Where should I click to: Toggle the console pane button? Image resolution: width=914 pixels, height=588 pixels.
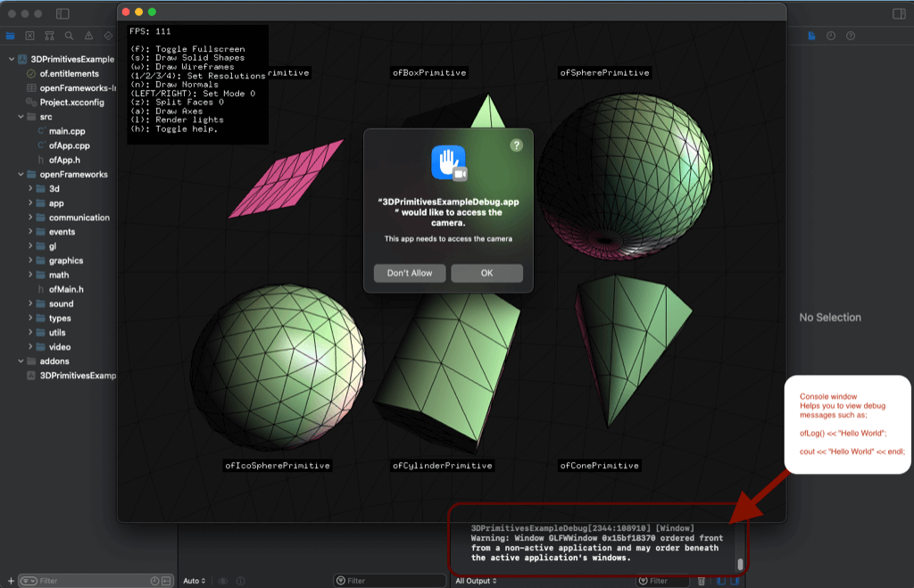click(x=735, y=581)
